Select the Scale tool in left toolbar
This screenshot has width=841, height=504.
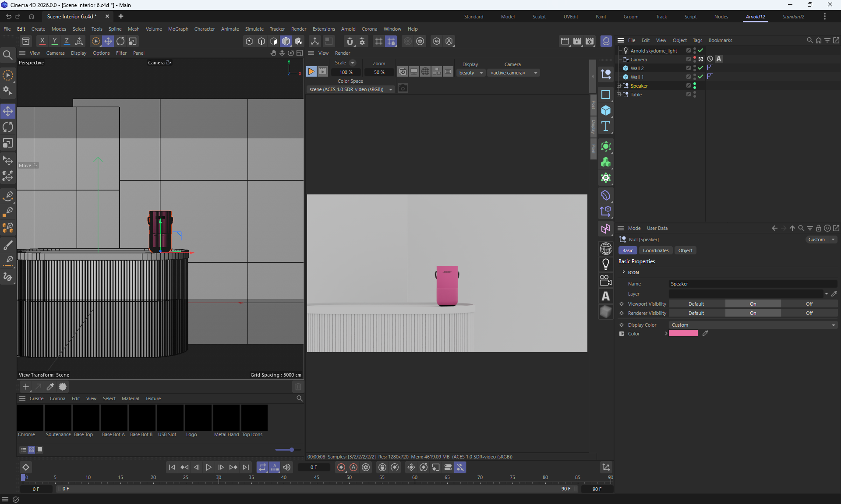coord(8,144)
